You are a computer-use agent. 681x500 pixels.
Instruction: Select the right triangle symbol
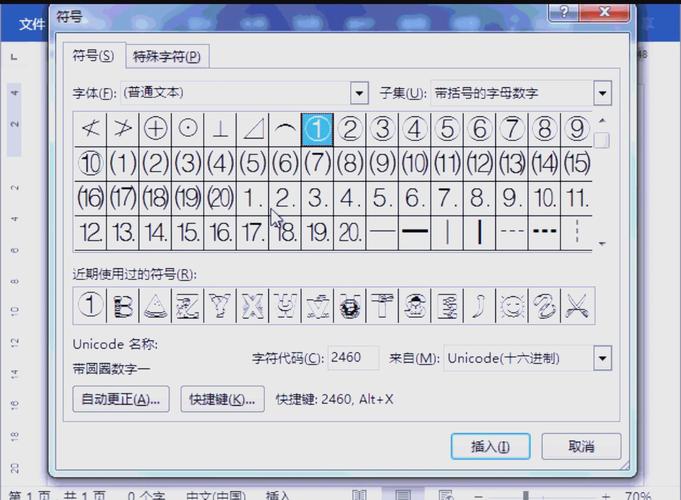[x=253, y=129]
